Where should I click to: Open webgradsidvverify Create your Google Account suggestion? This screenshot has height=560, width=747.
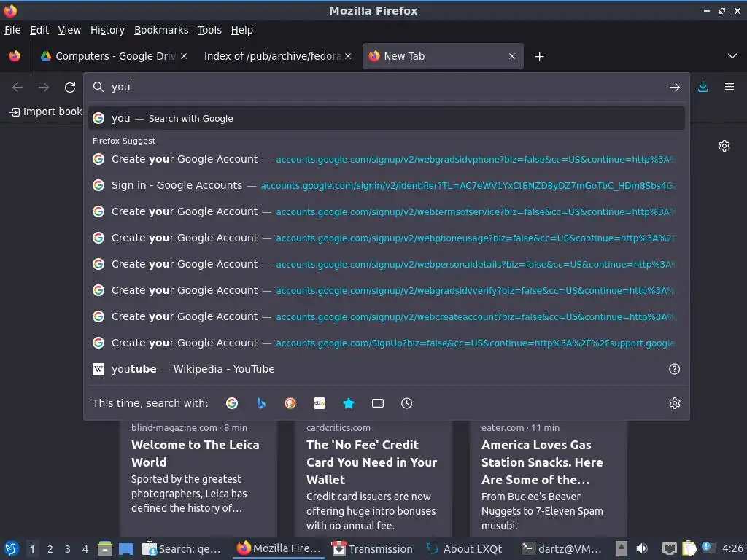tap(387, 290)
